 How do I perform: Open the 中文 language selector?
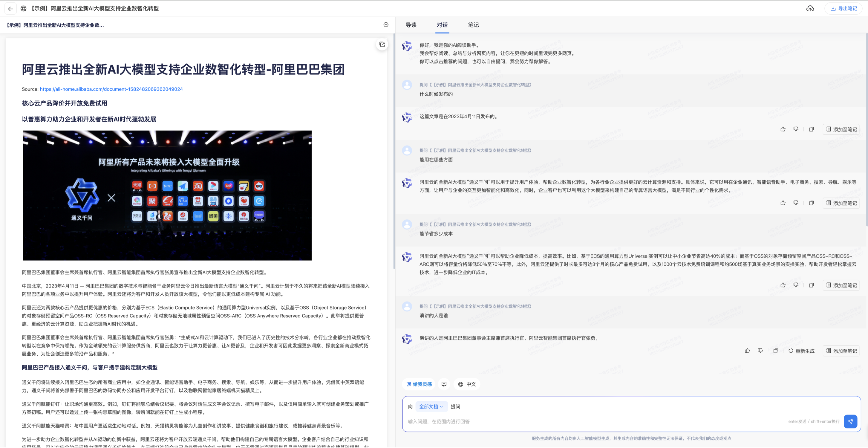pos(467,384)
